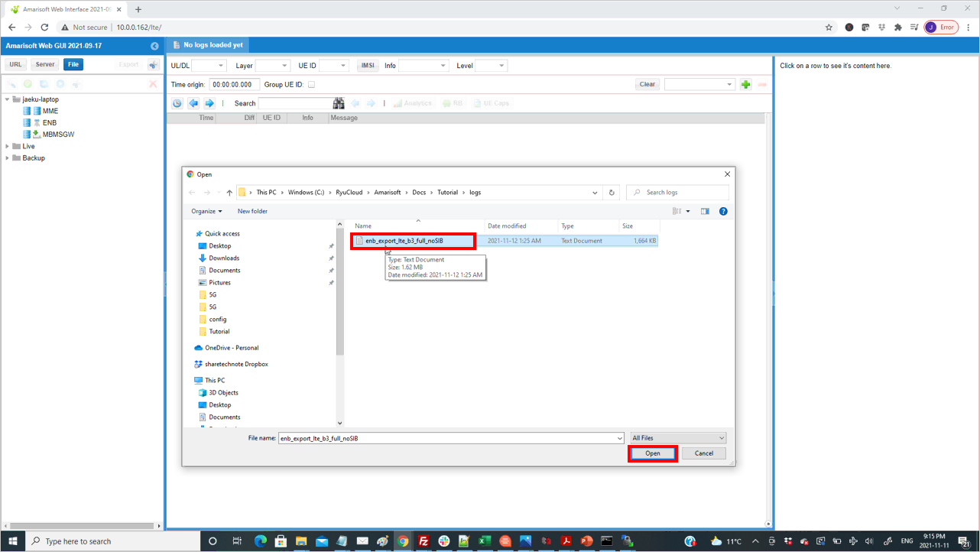Image resolution: width=980 pixels, height=552 pixels.
Task: Click the green plus add filter icon
Action: pos(745,84)
